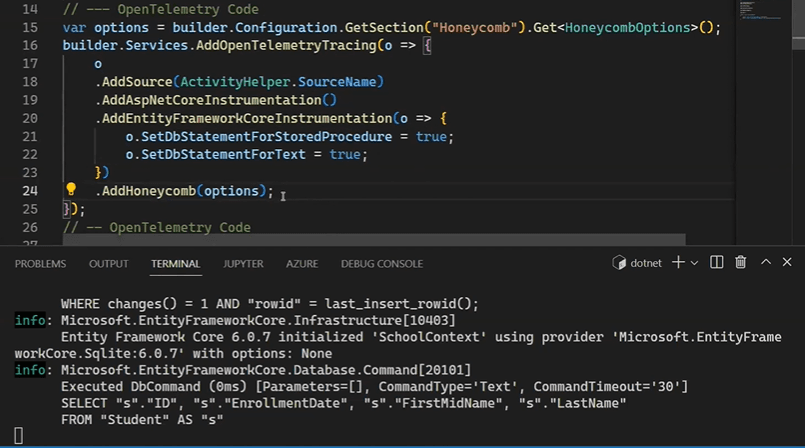Click the terminal cursor prompt line
The image size is (812, 448).
coord(19,436)
